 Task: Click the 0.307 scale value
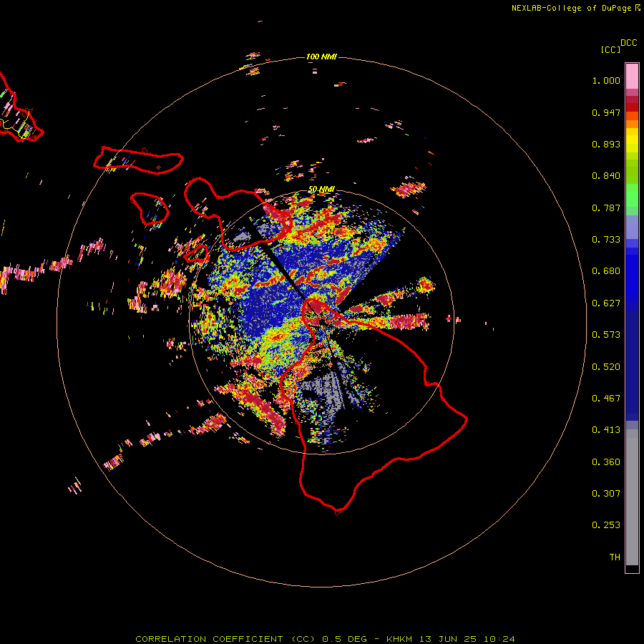click(x=606, y=494)
